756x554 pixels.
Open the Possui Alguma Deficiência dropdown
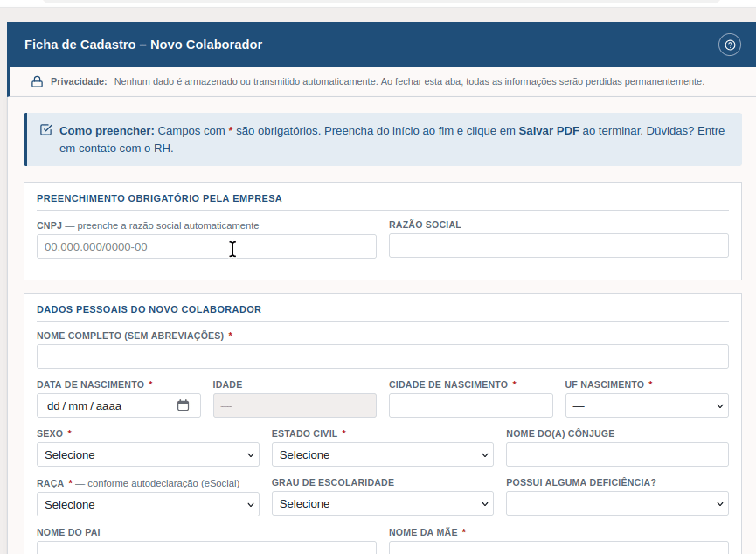coord(617,504)
